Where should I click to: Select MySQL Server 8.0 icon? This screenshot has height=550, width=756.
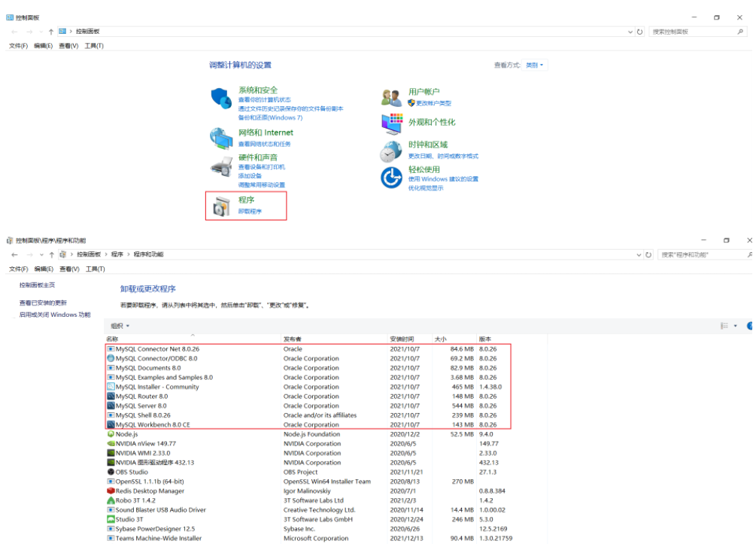pyautogui.click(x=111, y=406)
